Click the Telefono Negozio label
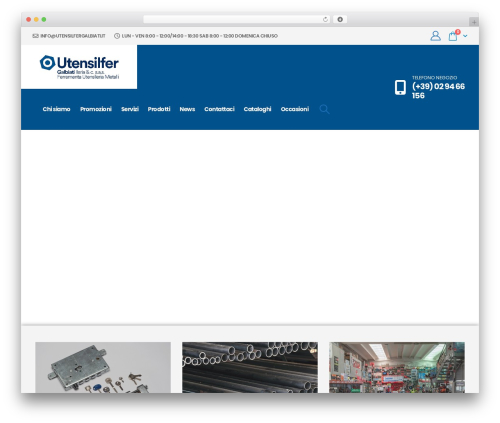The image size is (500, 423). click(434, 78)
